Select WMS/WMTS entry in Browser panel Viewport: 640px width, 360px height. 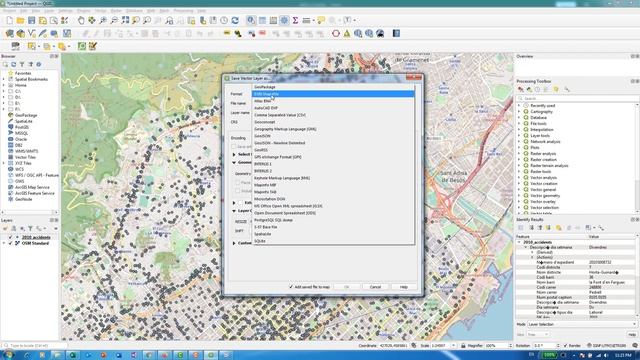pos(26,151)
